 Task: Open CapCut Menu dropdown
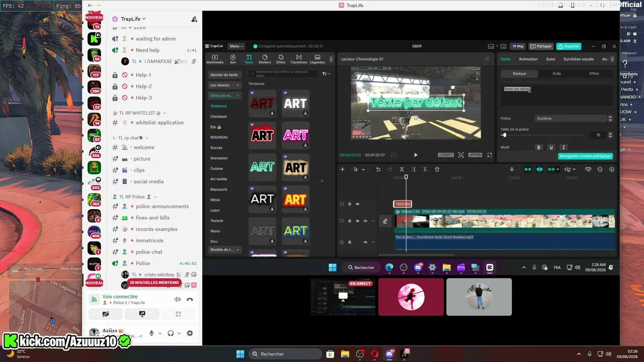click(236, 46)
